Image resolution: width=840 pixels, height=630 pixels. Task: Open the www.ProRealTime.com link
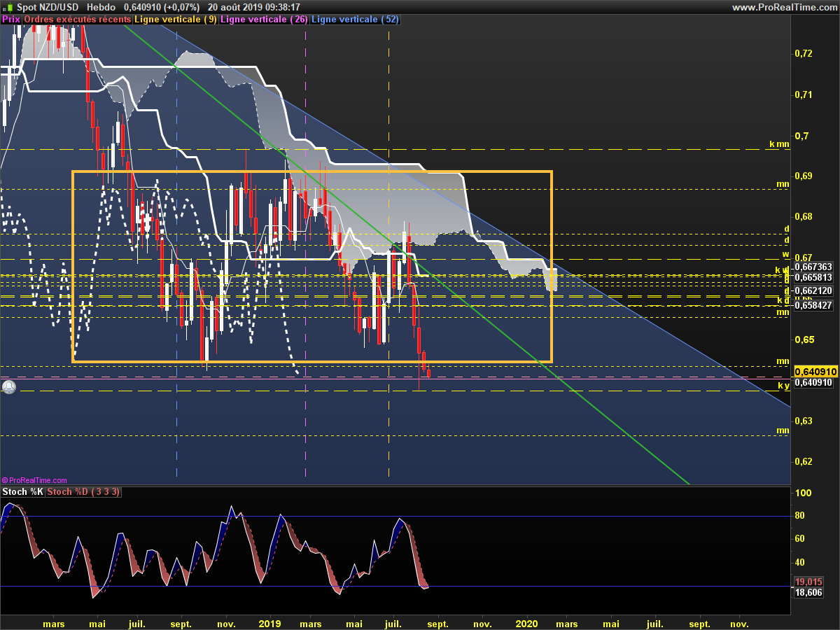(x=784, y=7)
